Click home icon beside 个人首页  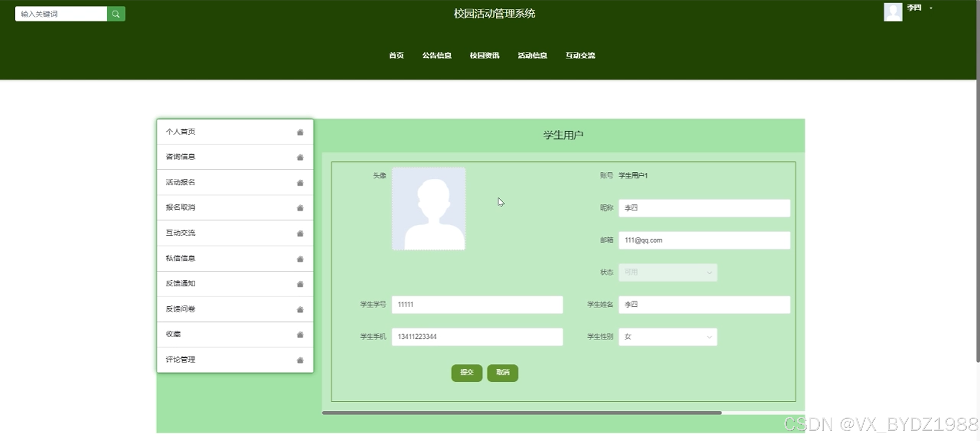[x=300, y=132]
